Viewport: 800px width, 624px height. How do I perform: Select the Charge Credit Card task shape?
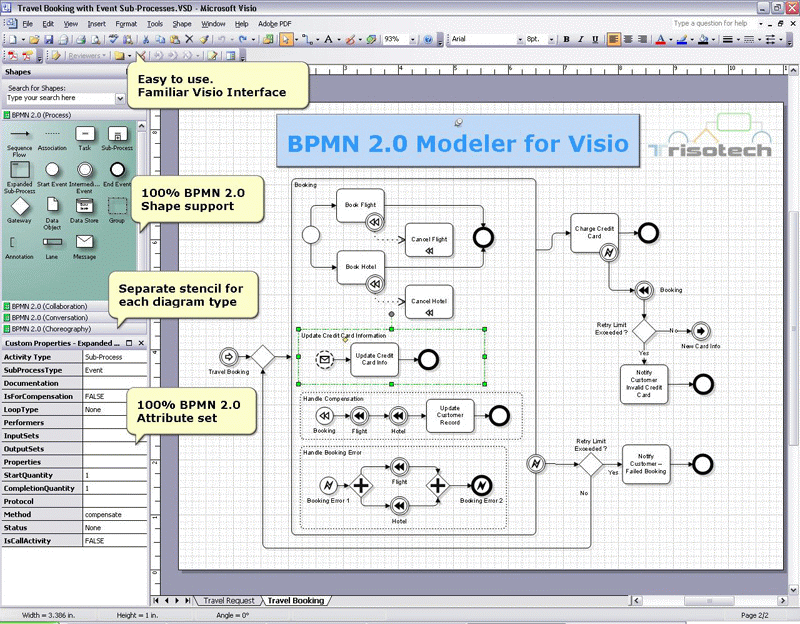[594, 233]
